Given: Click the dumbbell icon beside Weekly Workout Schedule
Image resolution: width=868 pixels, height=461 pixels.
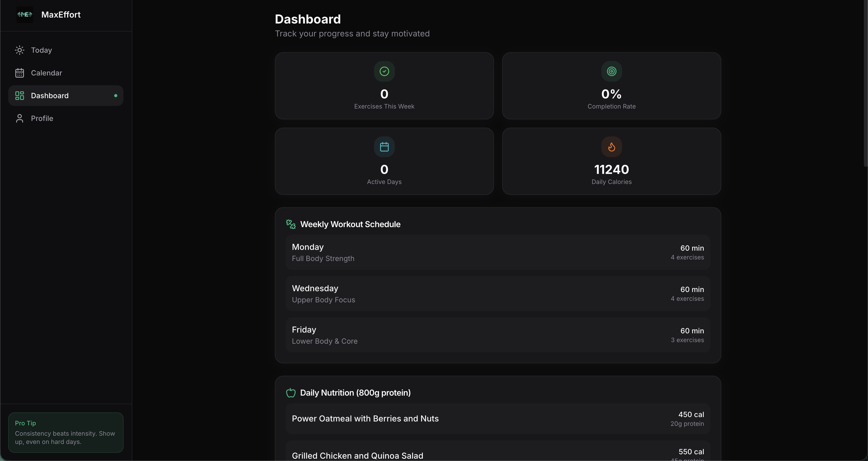Looking at the screenshot, I should [290, 224].
